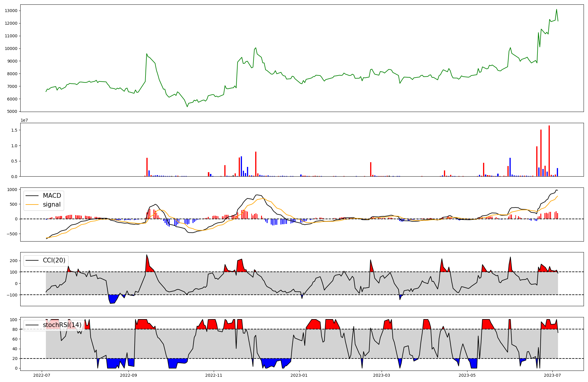The image size is (588, 382).
Task: Click the tallest red volume bar
Action: pos(549,151)
